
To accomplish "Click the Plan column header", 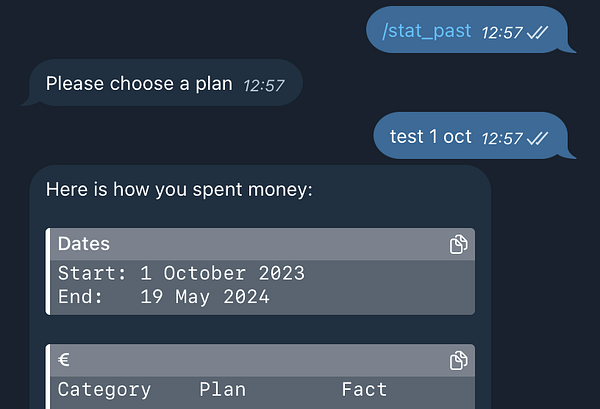I will click(223, 390).
